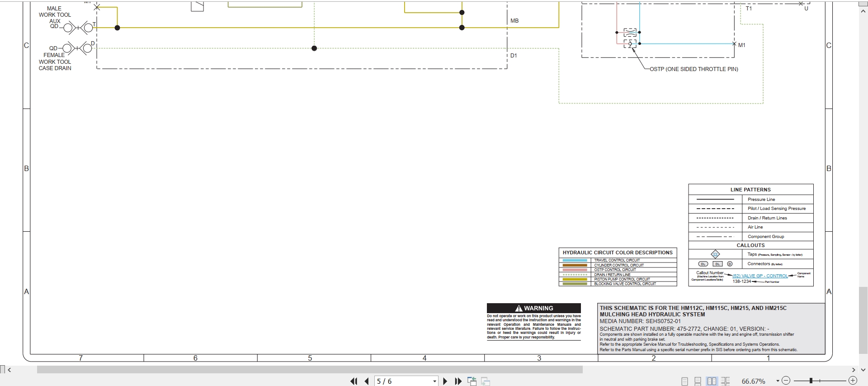
Task: Click the Pressure Line legend entry
Action: (x=761, y=200)
